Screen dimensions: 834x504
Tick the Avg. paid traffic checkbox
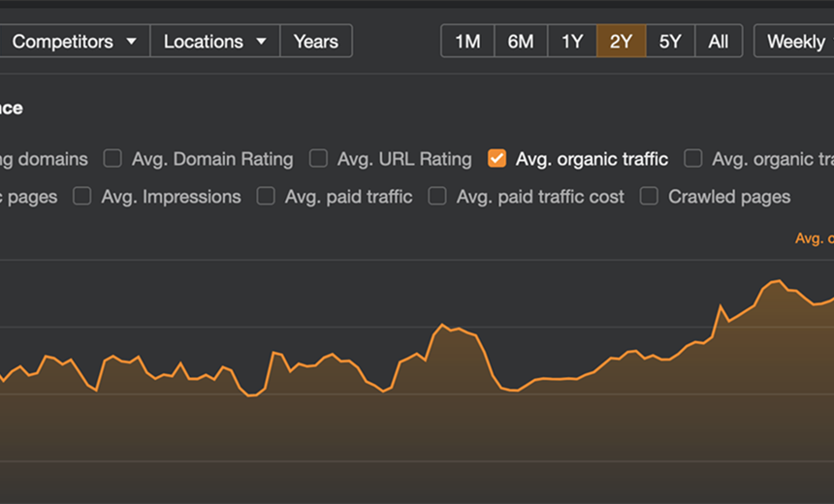266,196
